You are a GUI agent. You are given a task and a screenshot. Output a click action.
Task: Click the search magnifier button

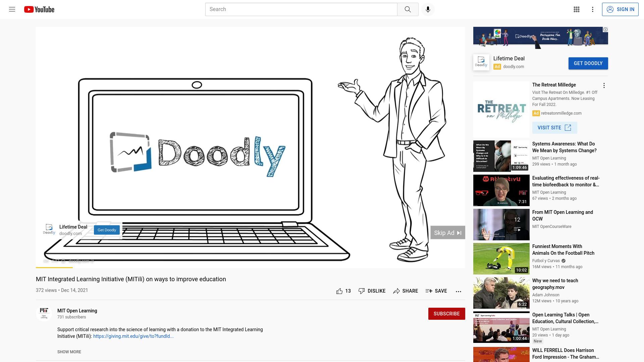408,9
